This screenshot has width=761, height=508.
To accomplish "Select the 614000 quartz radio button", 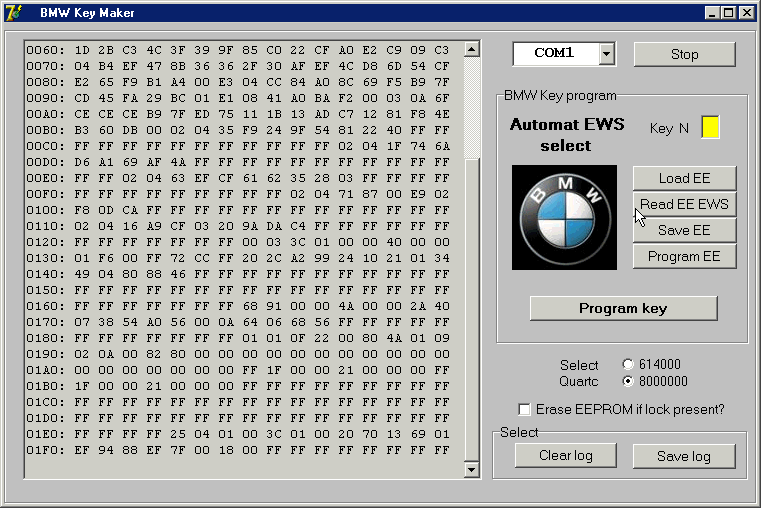I will coord(628,364).
